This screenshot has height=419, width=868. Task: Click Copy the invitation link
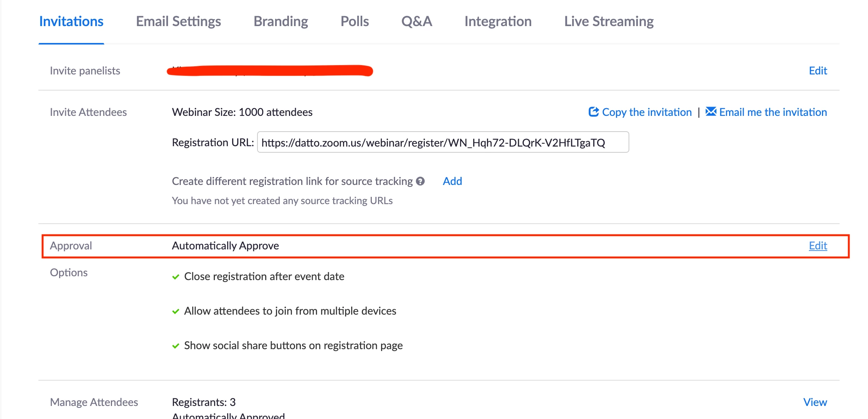[647, 112]
